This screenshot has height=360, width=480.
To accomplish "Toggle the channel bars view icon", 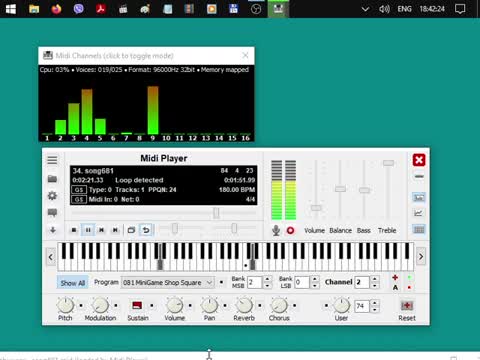I will pos(419,197).
